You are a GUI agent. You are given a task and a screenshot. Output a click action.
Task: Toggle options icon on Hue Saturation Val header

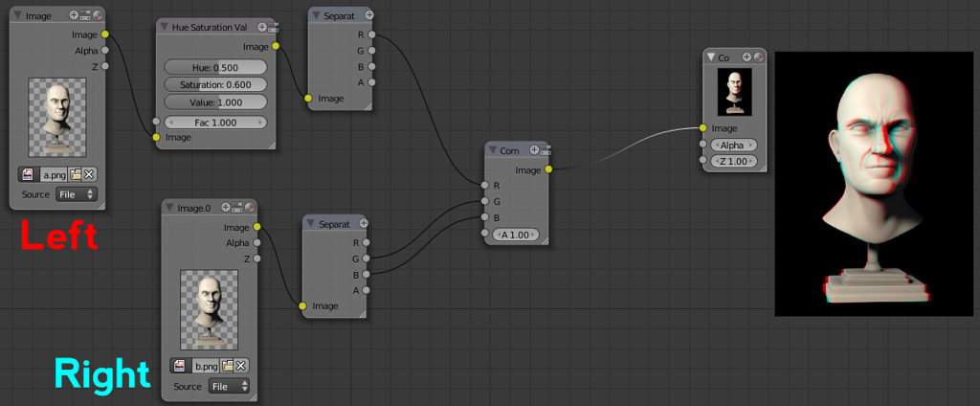273,27
